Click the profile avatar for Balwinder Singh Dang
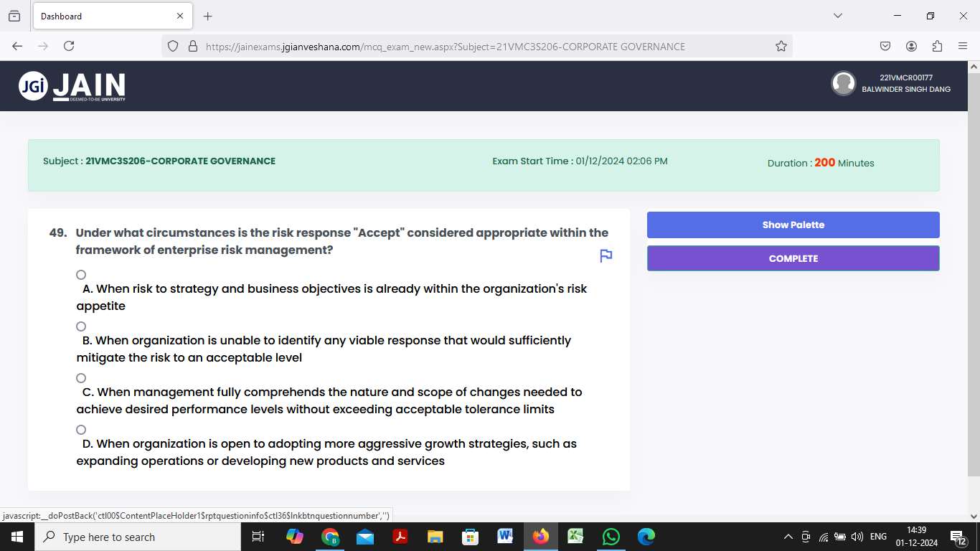Image resolution: width=980 pixels, height=551 pixels. pos(844,83)
